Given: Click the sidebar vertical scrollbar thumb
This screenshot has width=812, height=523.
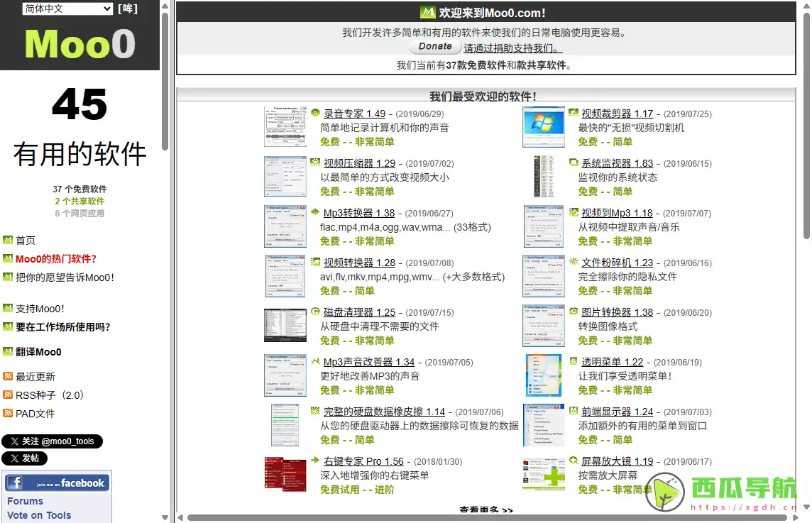Looking at the screenshot, I should [165, 82].
